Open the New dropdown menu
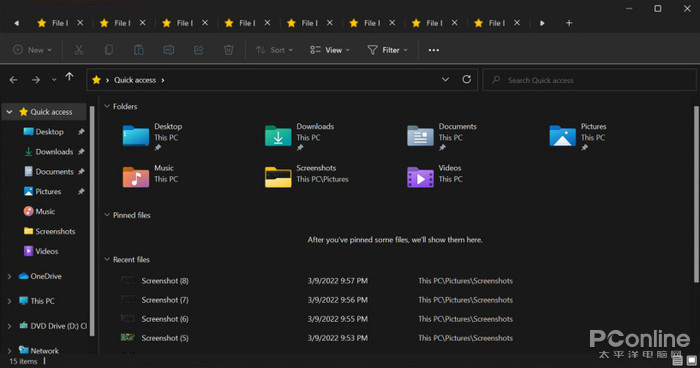The image size is (700, 368). click(32, 50)
